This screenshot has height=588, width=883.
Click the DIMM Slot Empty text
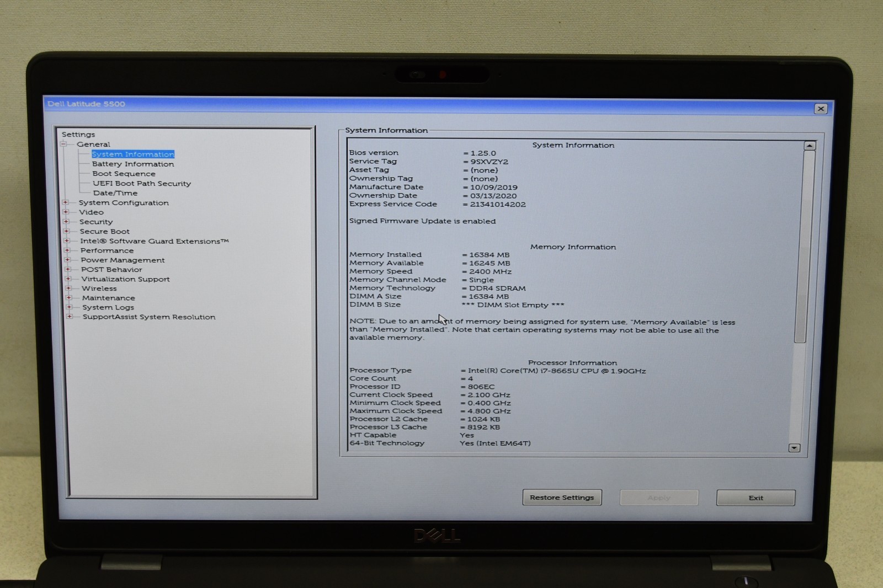[x=513, y=305]
